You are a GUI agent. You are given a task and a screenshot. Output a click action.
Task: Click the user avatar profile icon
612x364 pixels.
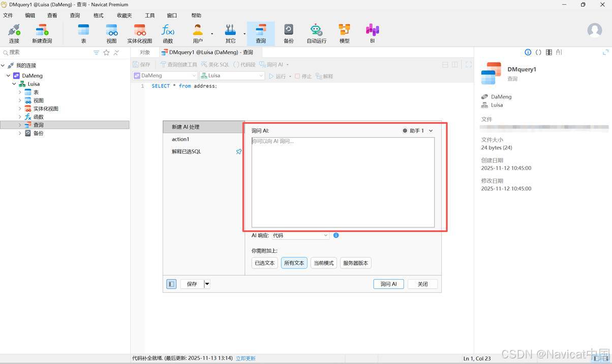[x=595, y=30]
